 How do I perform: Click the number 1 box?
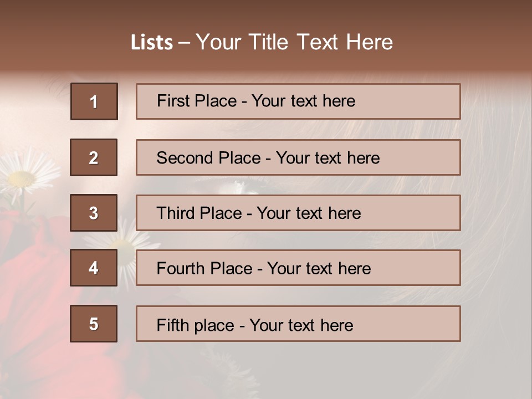click(x=94, y=101)
